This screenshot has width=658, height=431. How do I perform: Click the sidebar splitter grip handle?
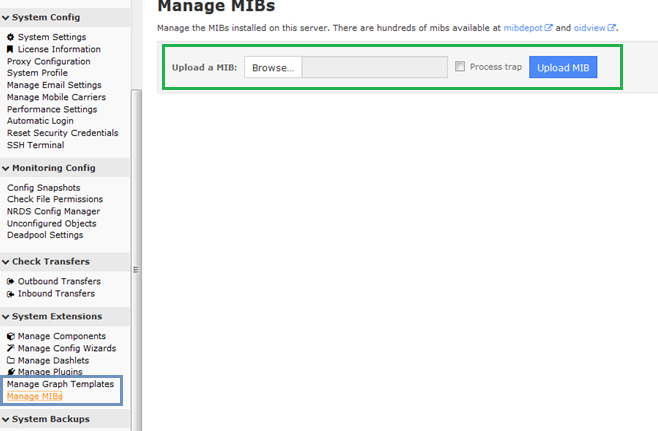coord(136,270)
